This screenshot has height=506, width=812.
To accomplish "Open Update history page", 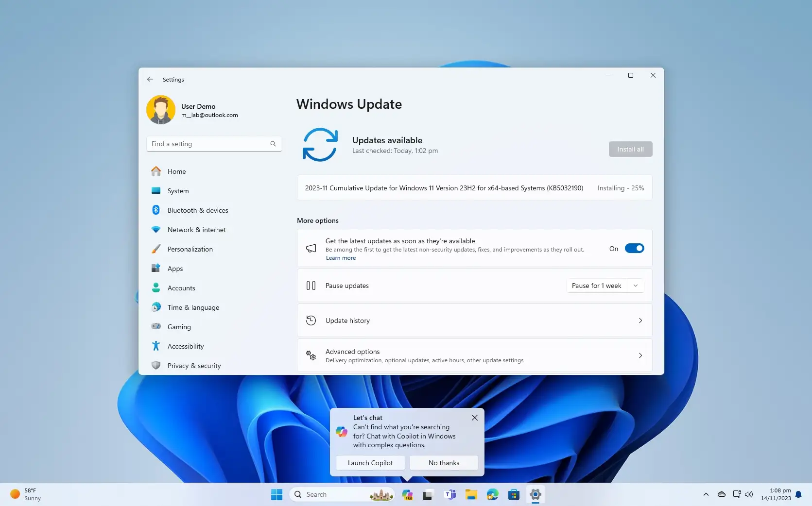I will pos(474,320).
